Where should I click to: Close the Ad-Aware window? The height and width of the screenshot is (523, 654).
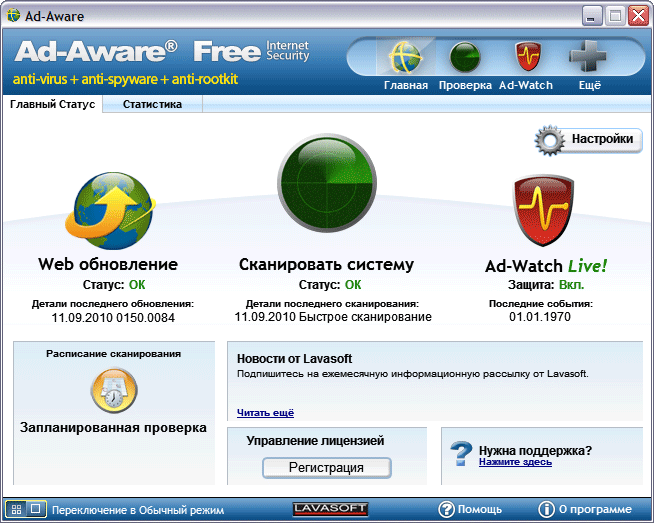point(639,16)
